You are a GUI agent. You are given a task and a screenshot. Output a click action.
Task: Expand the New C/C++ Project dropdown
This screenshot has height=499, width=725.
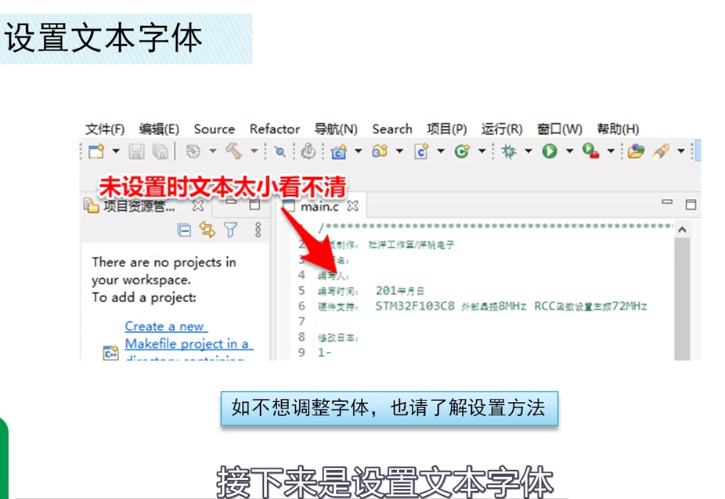(x=358, y=151)
